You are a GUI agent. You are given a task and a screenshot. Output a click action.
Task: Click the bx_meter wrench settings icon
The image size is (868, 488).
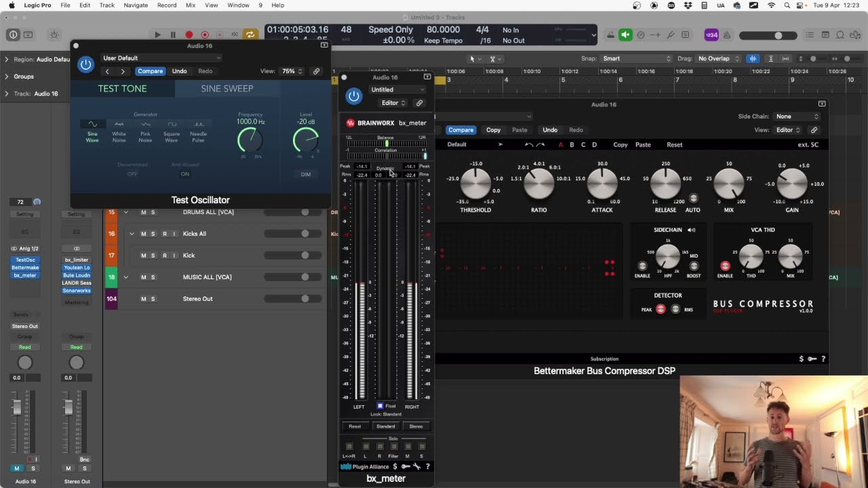pos(416,466)
